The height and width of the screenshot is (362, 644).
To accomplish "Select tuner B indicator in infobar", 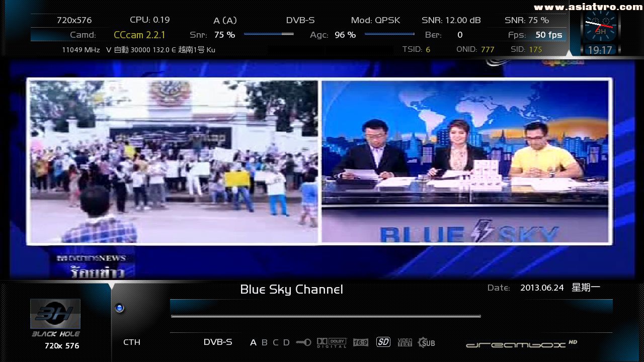I will [264, 342].
